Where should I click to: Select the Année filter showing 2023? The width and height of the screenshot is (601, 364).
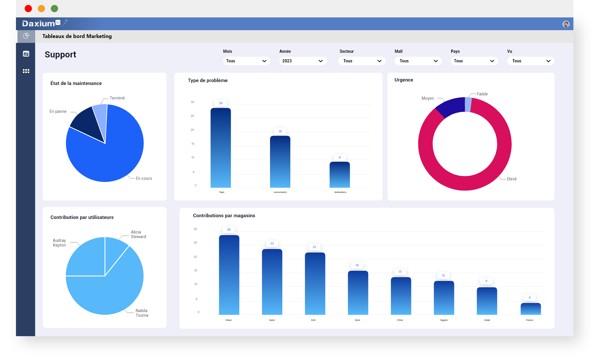click(x=301, y=61)
